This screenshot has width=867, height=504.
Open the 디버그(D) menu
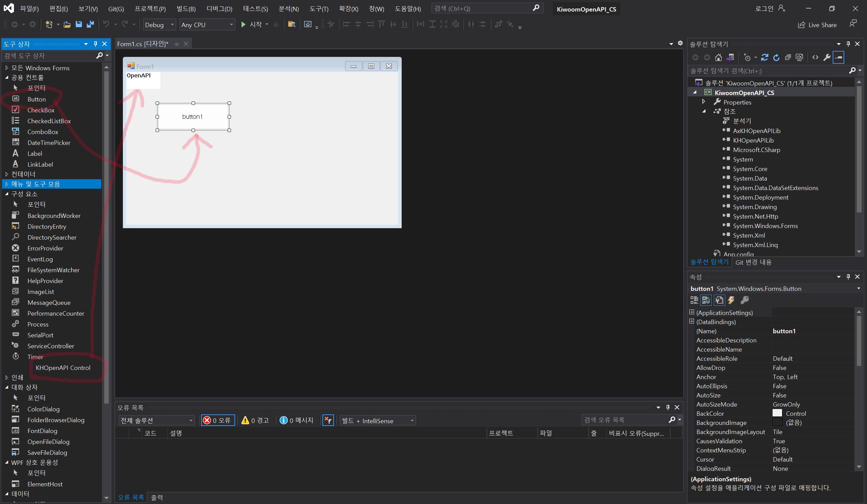pos(219,8)
